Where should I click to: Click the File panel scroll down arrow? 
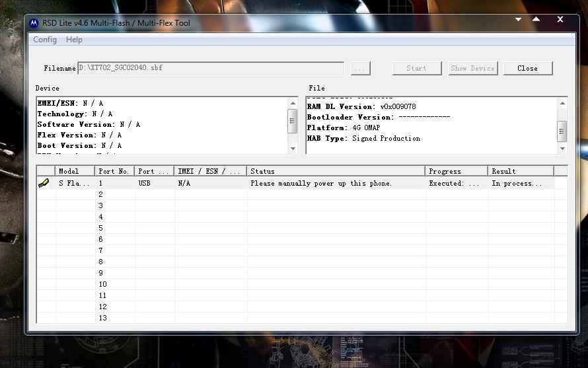[562, 149]
